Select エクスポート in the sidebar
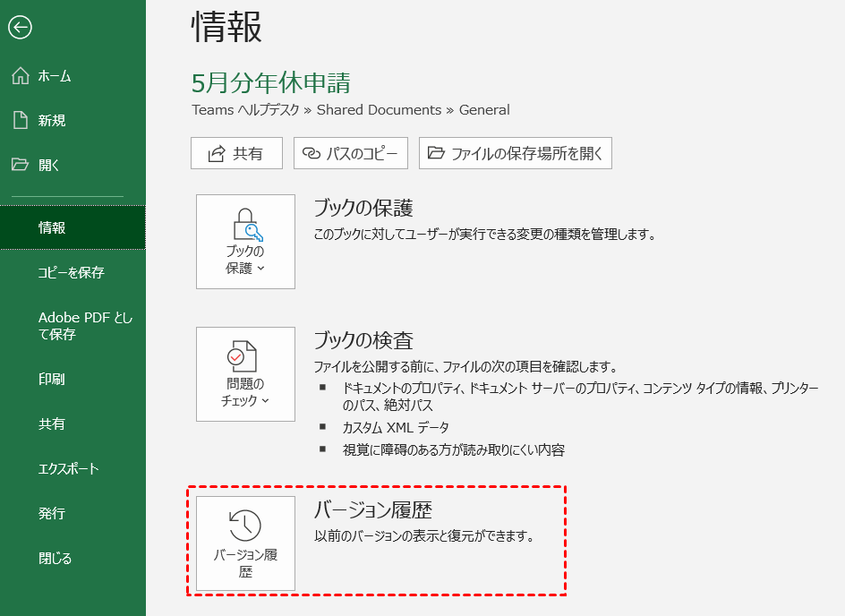 (x=68, y=468)
